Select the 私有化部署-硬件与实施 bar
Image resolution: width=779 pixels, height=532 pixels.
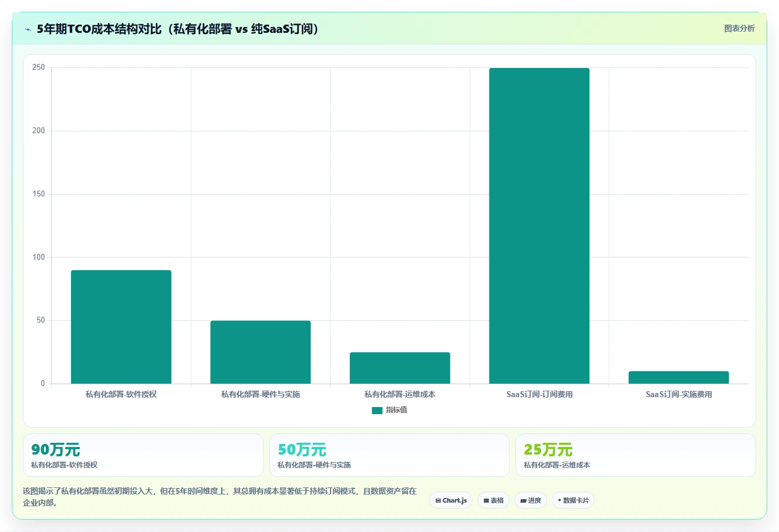(261, 352)
